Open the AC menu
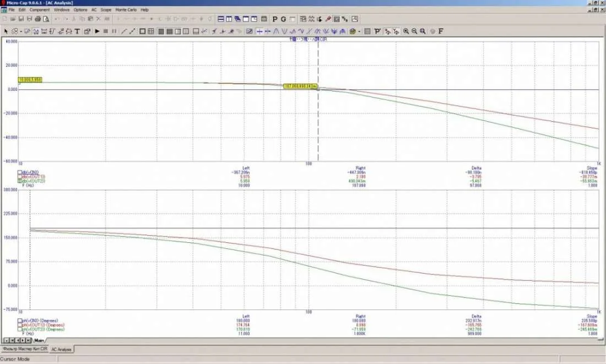The image size is (606, 364). (x=94, y=10)
